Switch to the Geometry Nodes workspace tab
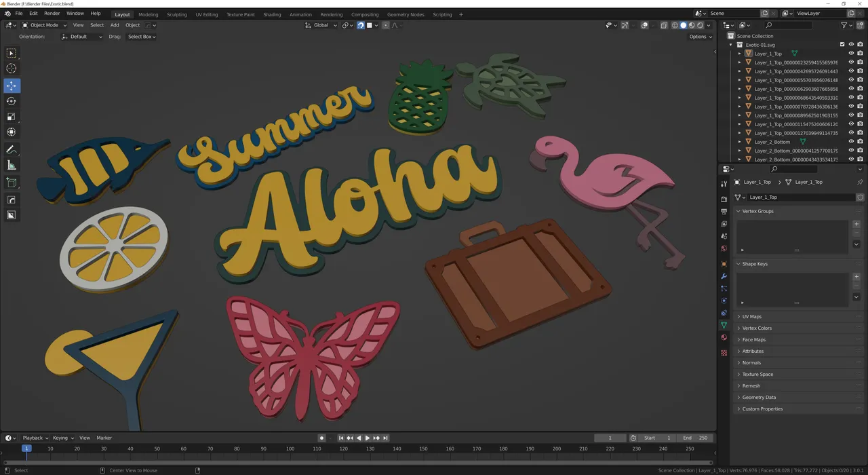Viewport: 868px width, 475px height. [x=406, y=14]
